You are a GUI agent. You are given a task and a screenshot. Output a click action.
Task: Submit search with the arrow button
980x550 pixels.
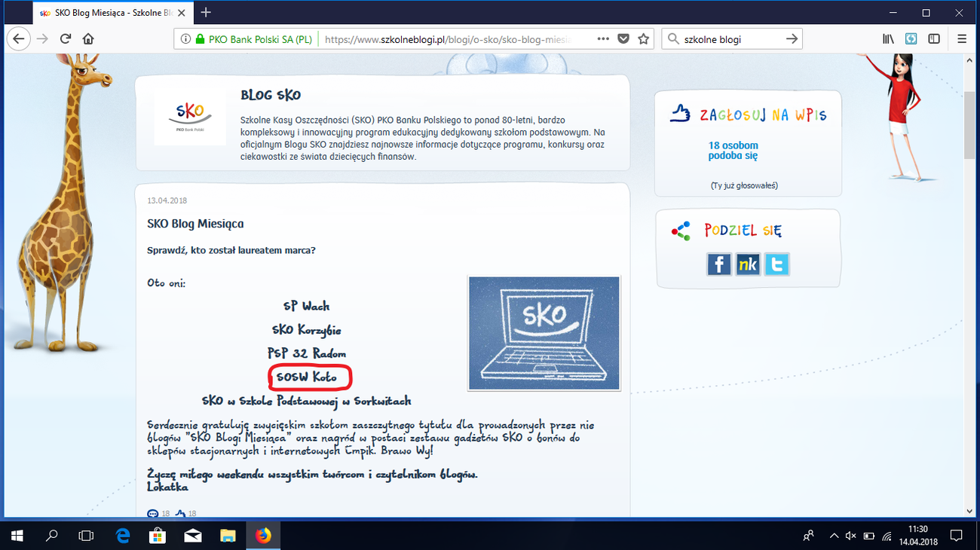coord(792,38)
